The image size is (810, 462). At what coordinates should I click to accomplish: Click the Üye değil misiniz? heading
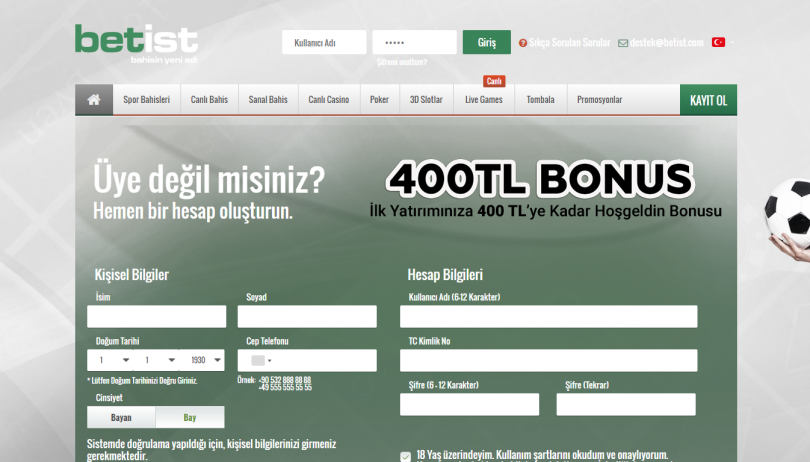pos(209,180)
